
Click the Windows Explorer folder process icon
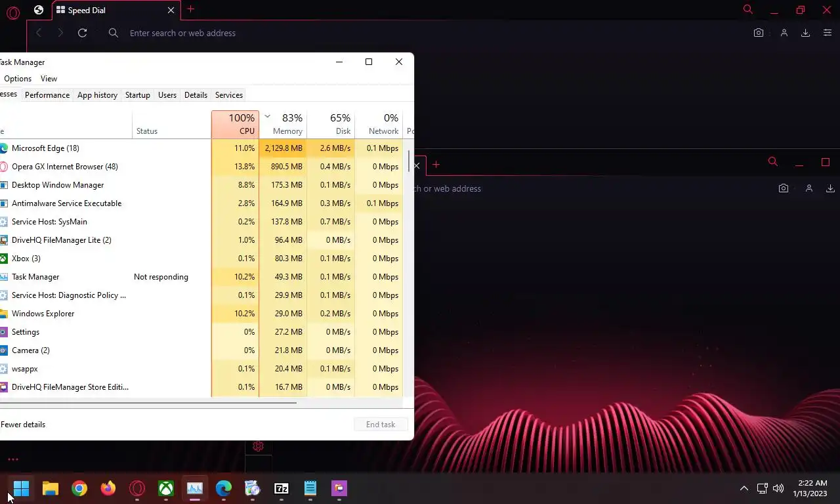[x=3, y=314]
